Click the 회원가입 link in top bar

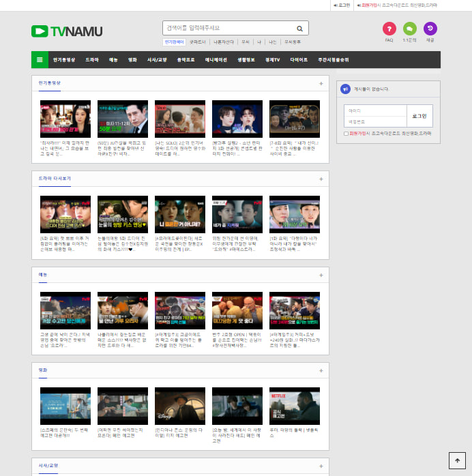point(369,5)
